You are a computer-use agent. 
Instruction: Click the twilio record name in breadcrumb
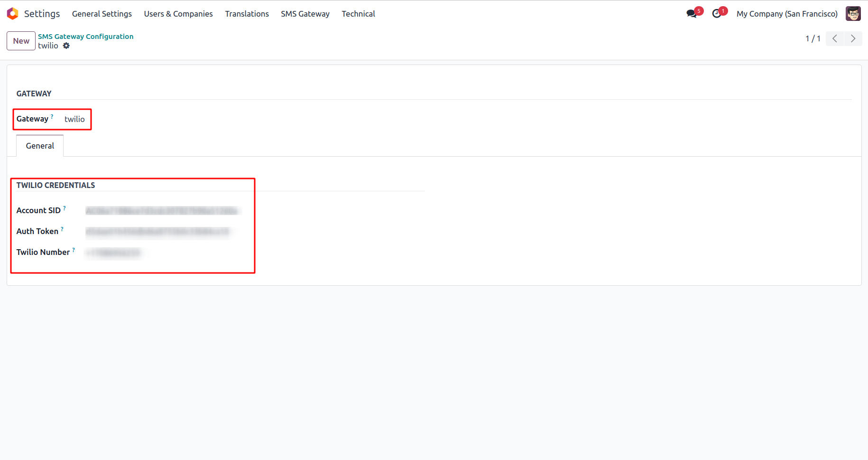coord(48,46)
